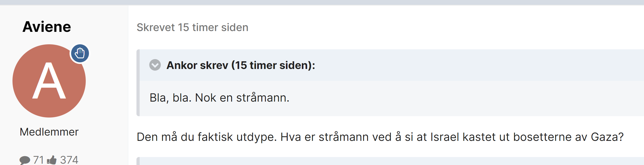Click the gray left border of the Ankor quote
Image resolution: width=644 pixels, height=165 pixels.
(138, 83)
